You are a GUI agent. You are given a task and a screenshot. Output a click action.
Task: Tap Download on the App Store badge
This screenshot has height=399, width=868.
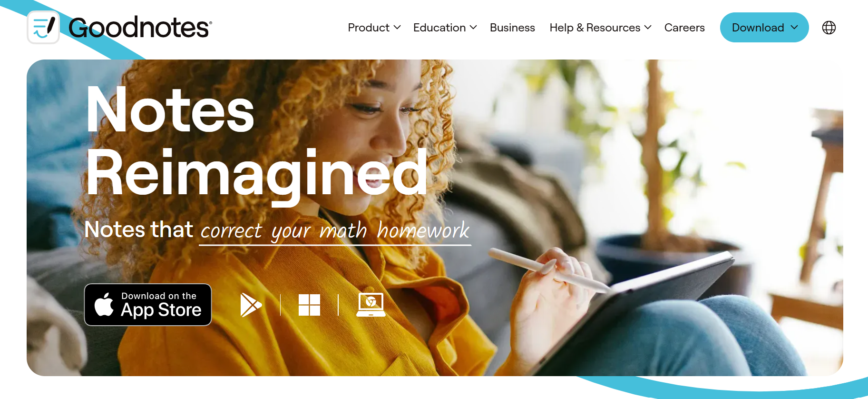tap(148, 305)
